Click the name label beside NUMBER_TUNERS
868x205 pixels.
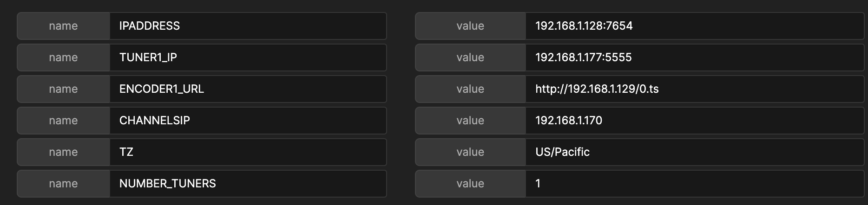click(x=63, y=184)
